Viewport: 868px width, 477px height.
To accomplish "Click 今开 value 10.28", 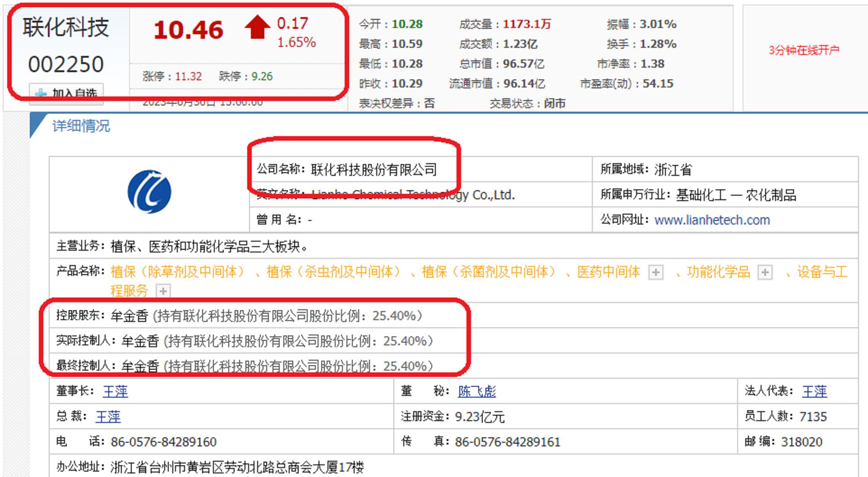I will (407, 24).
